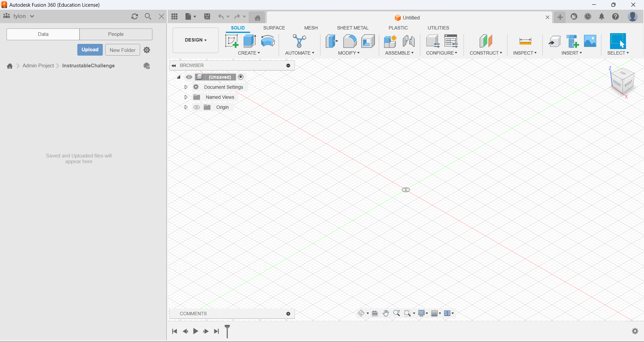Activate the Select tool icon
The image size is (644, 342).
click(x=618, y=41)
